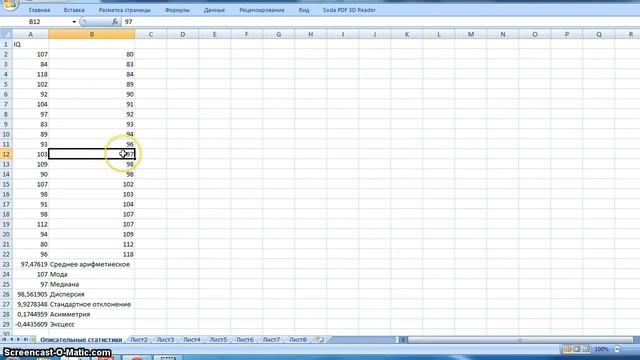The image size is (640, 360).
Task: Click the Мода label cell
Action: pos(91,274)
